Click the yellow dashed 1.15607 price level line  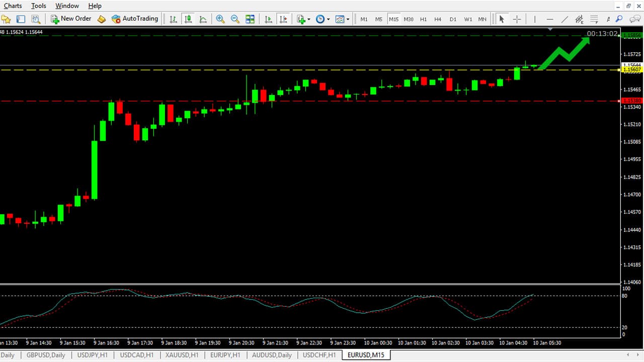(302, 70)
